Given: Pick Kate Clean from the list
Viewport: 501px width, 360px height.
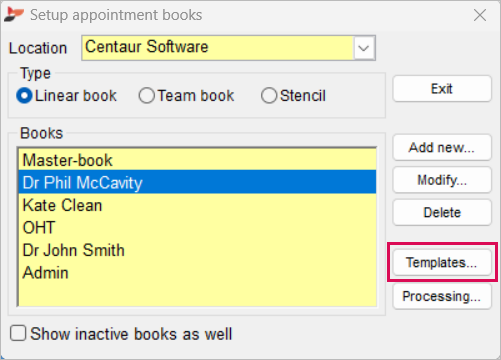Looking at the screenshot, I should point(197,205).
